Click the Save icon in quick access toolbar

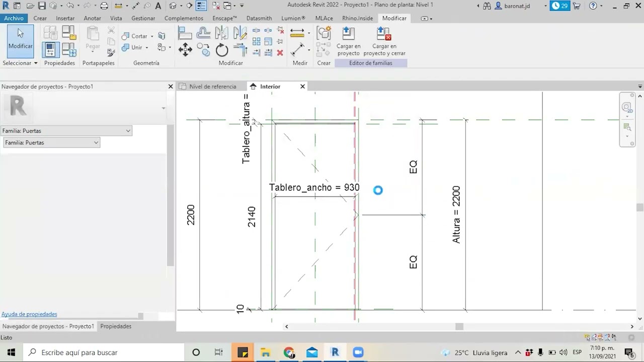[42, 6]
